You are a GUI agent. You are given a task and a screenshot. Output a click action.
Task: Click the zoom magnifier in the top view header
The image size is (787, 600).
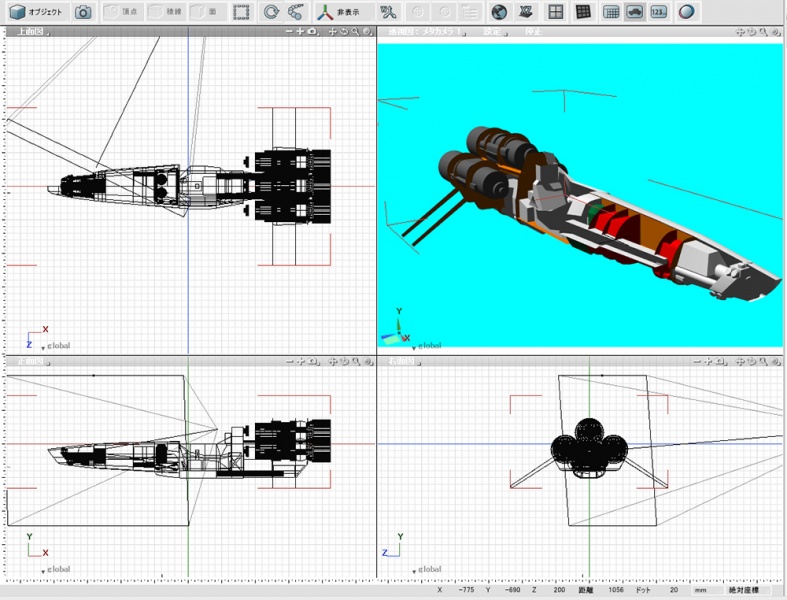[x=355, y=32]
